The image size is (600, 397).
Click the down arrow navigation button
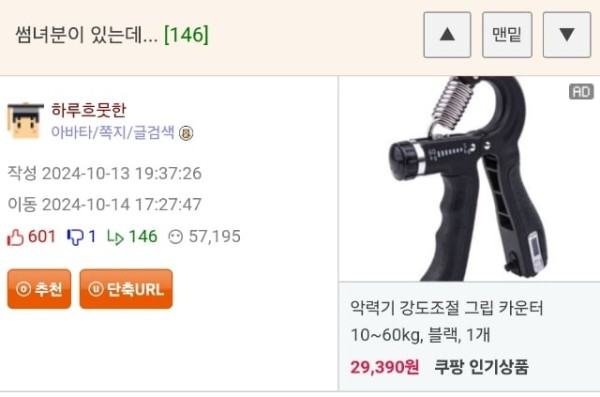567,35
